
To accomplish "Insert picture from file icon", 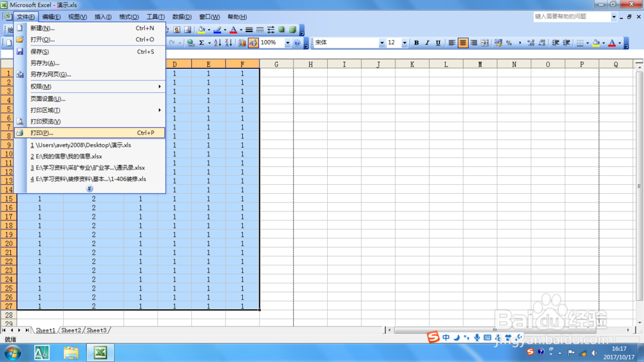I will click(x=187, y=30).
